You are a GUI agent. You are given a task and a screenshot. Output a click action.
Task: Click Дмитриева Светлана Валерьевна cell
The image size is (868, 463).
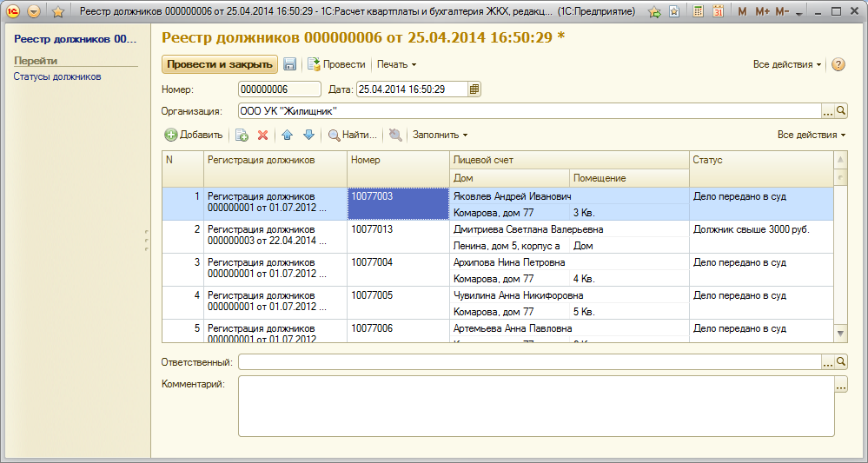(568, 229)
